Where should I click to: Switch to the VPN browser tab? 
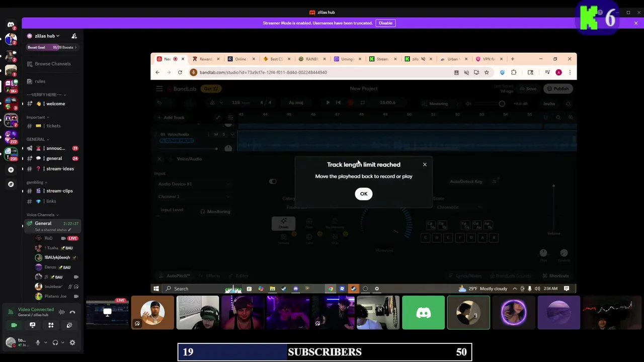[489, 59]
